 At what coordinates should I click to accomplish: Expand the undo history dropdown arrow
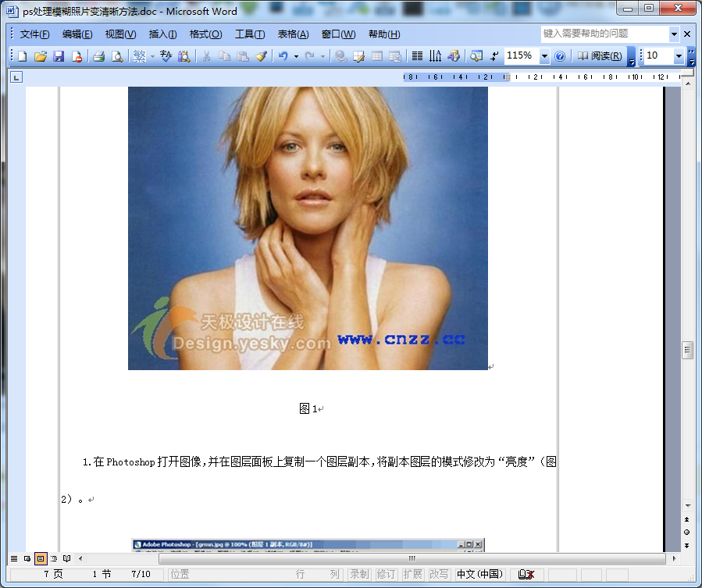[296, 56]
